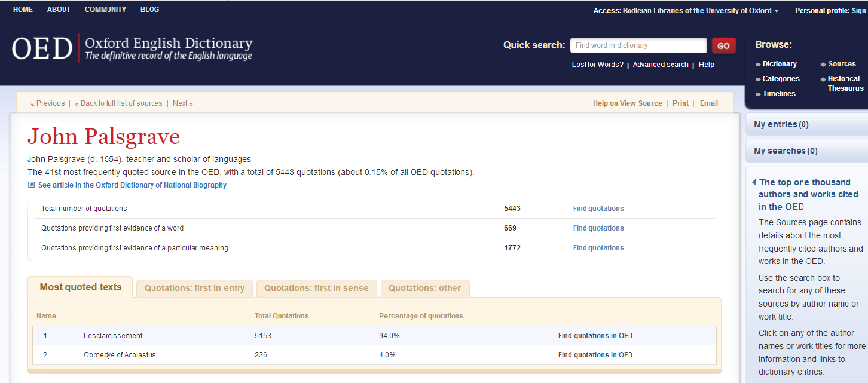Go back to full list of sources
868x383 pixels.
tap(118, 103)
